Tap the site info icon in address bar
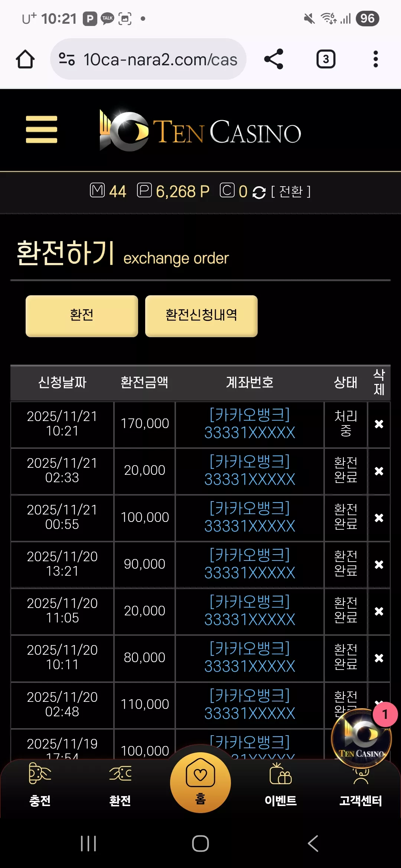This screenshot has height=868, width=401. (67, 59)
